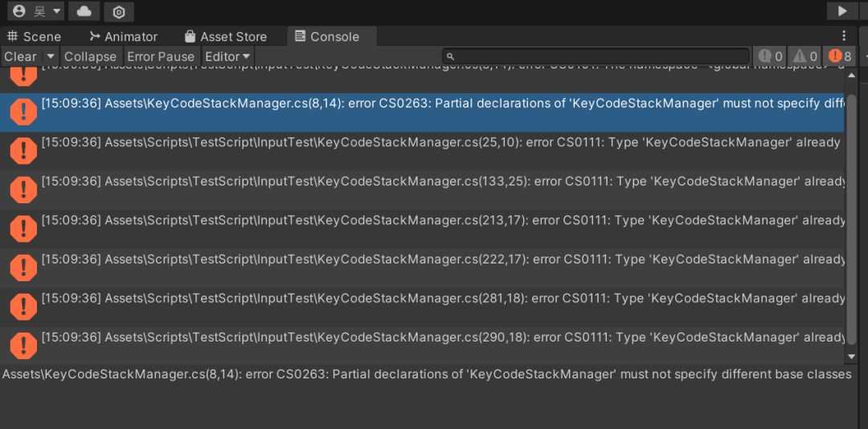Open the Clear options dropdown arrow
This screenshot has width=868, height=429.
pos(50,56)
